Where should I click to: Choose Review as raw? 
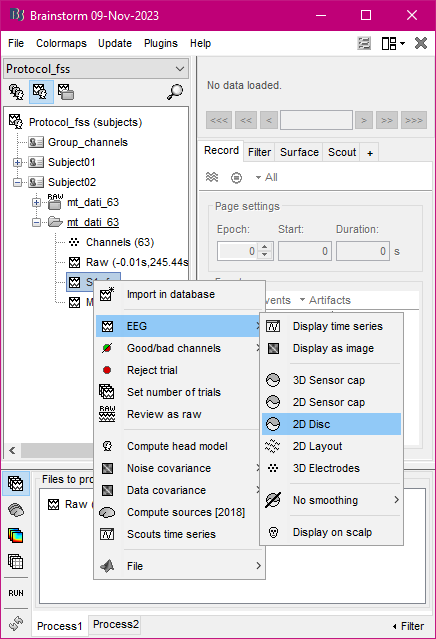pyautogui.click(x=179, y=414)
